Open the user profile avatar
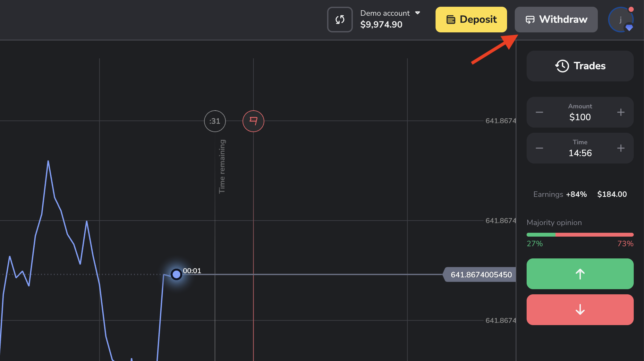Image resolution: width=644 pixels, height=361 pixels. pyautogui.click(x=621, y=20)
